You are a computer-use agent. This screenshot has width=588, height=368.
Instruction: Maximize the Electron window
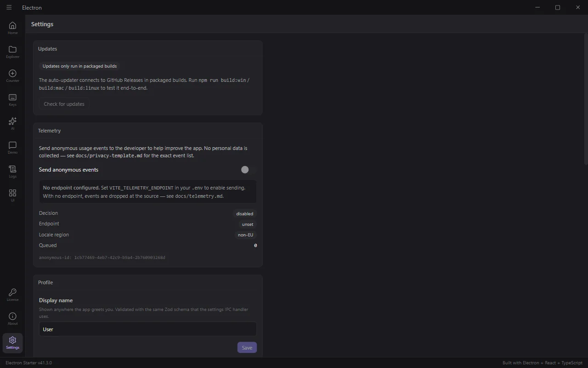(x=558, y=7)
